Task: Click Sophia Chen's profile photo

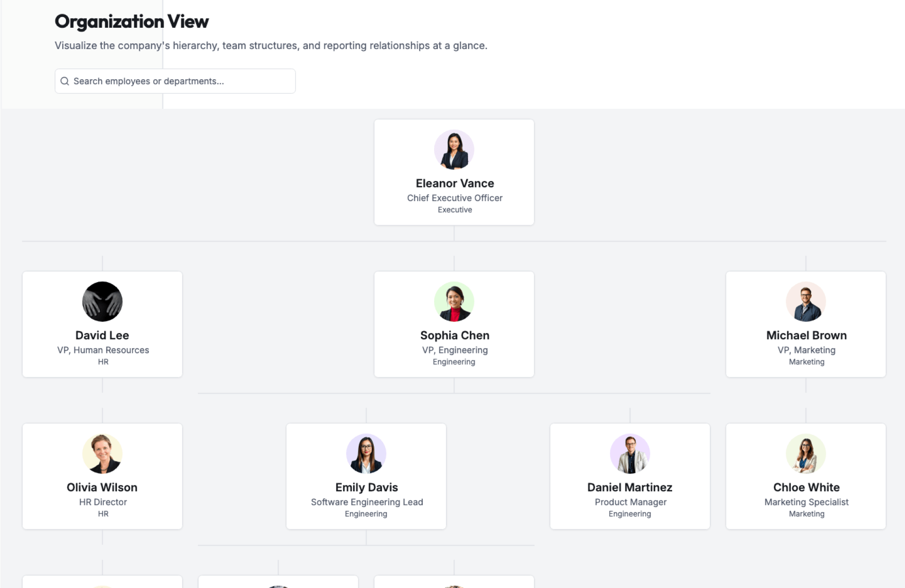Action: (453, 302)
